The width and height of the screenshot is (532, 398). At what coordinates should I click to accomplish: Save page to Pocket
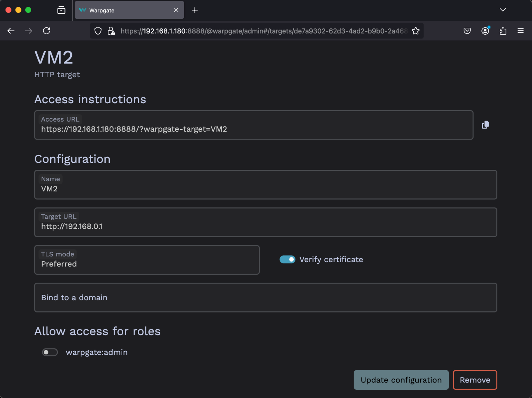point(467,30)
